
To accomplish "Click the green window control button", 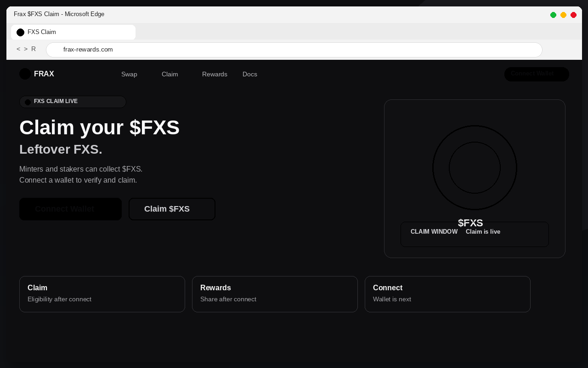I will (553, 15).
